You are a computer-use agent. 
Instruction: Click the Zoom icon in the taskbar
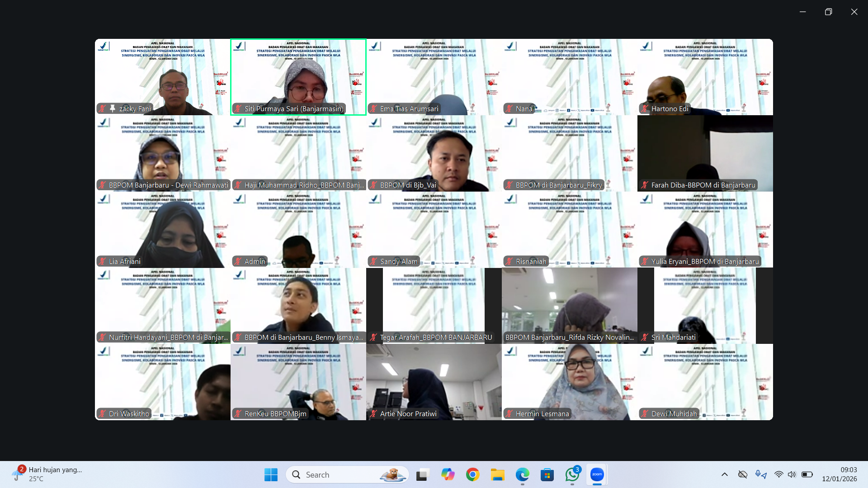pos(597,474)
